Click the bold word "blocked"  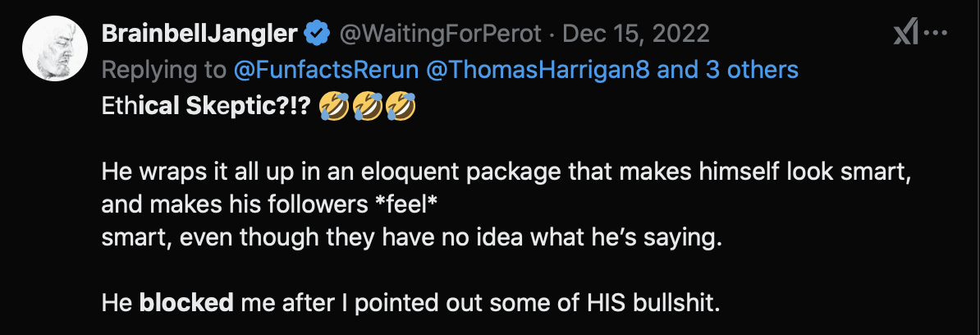185,303
